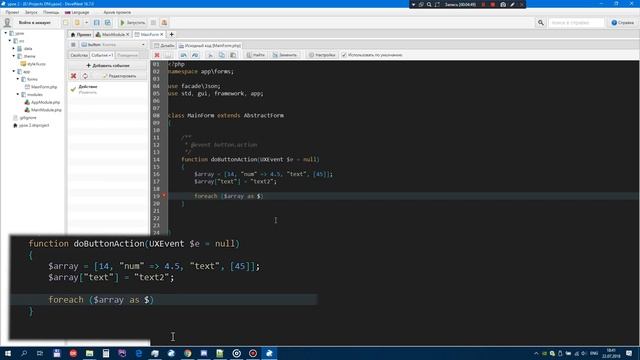Click the red X delete event icon
This screenshot has height=360, width=640.
(x=73, y=76)
